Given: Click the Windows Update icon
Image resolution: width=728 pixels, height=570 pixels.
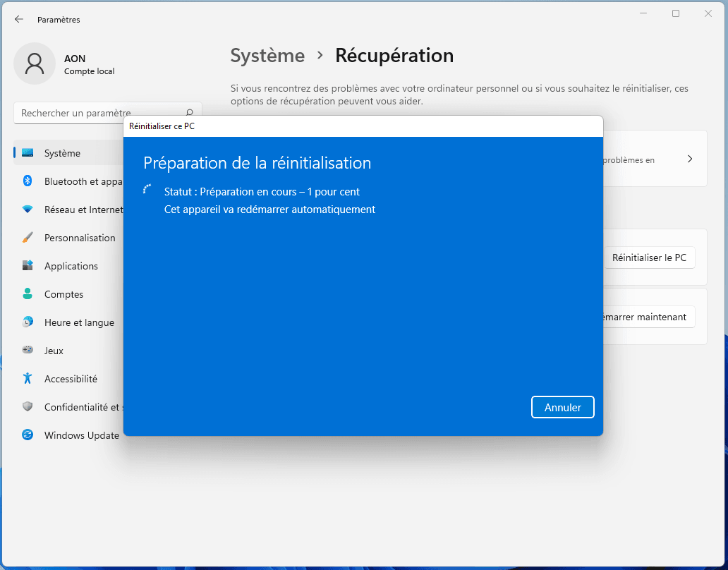Looking at the screenshot, I should [28, 435].
